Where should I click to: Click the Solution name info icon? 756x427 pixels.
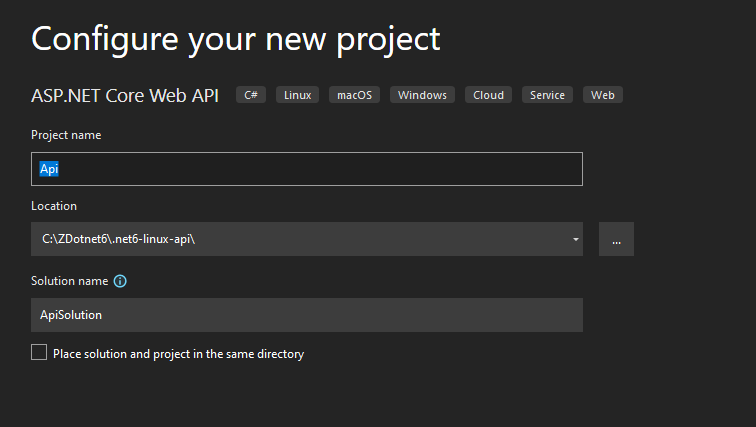(x=120, y=282)
